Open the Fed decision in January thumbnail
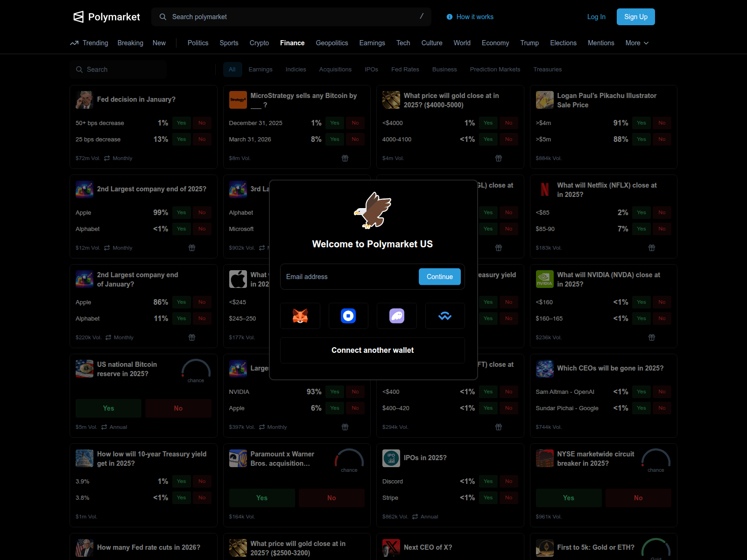 (x=85, y=100)
